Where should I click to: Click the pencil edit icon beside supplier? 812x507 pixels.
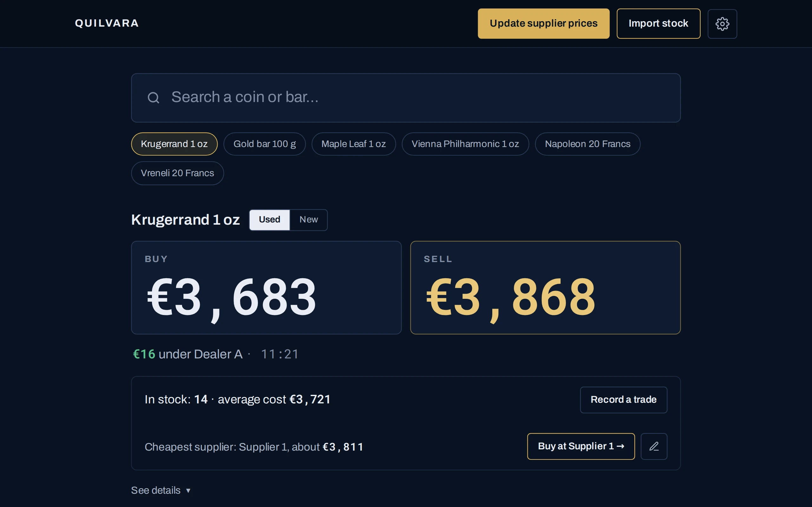point(654,446)
